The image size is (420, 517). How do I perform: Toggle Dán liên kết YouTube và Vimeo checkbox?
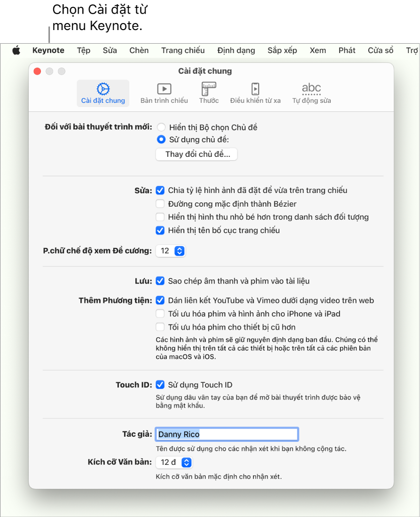[160, 301]
